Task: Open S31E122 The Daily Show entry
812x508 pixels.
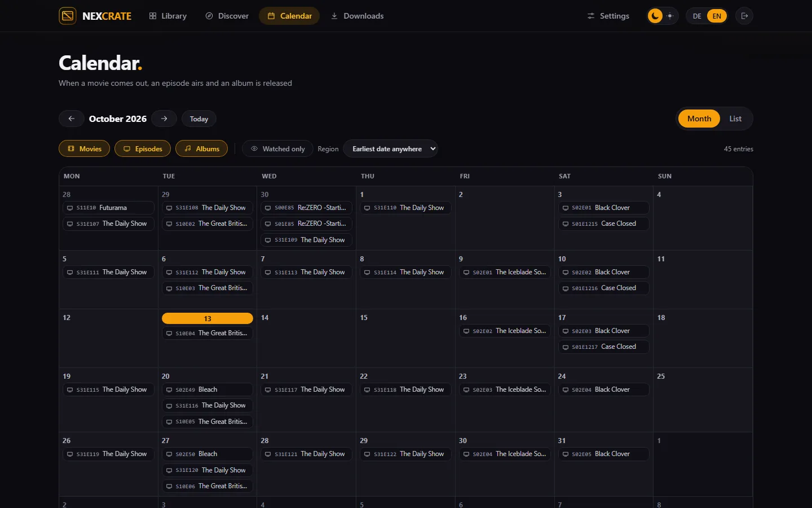Action: (405, 454)
